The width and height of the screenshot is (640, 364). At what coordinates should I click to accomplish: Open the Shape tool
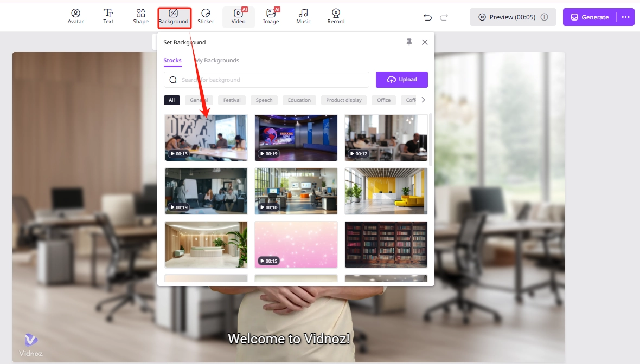[x=140, y=17]
